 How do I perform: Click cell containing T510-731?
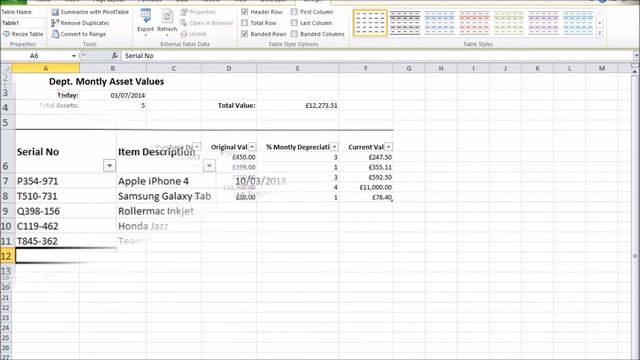pos(65,196)
